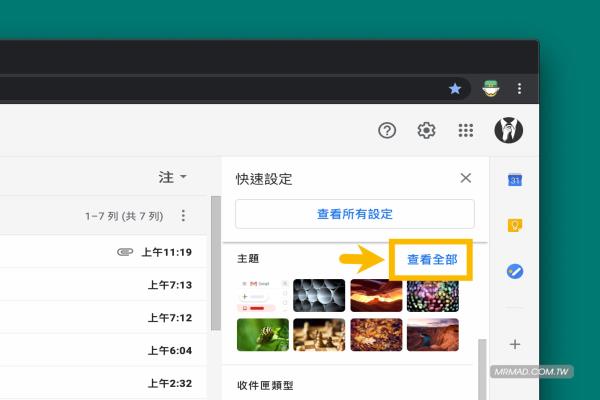Click 查看全部 themes link
The width and height of the screenshot is (600, 400).
coord(432,260)
